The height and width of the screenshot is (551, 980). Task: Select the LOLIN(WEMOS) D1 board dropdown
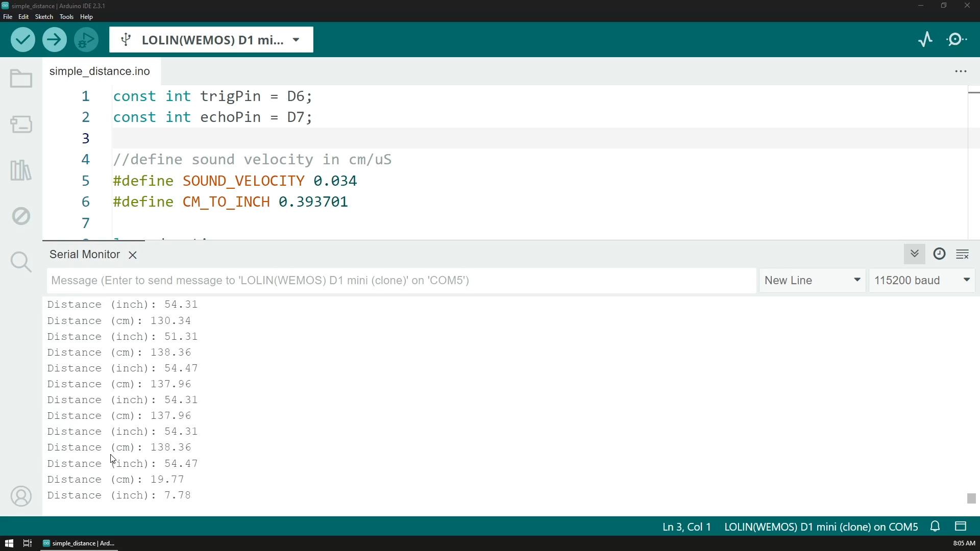coord(211,40)
